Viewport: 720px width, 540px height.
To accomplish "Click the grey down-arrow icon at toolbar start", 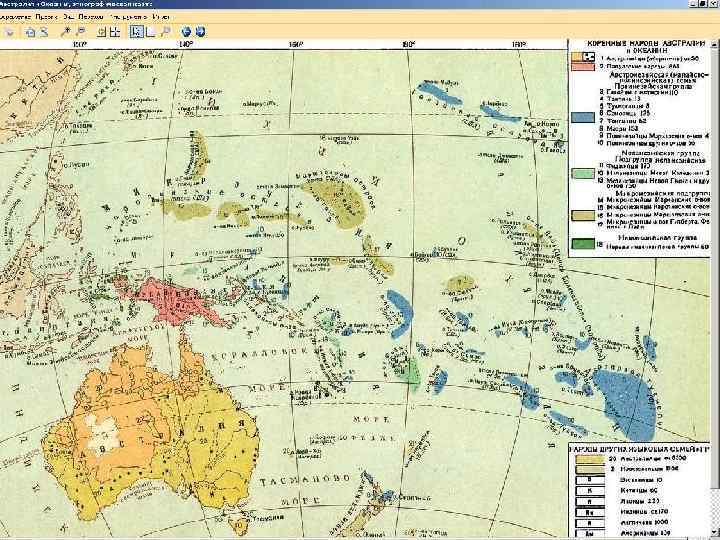I will (x=10, y=32).
